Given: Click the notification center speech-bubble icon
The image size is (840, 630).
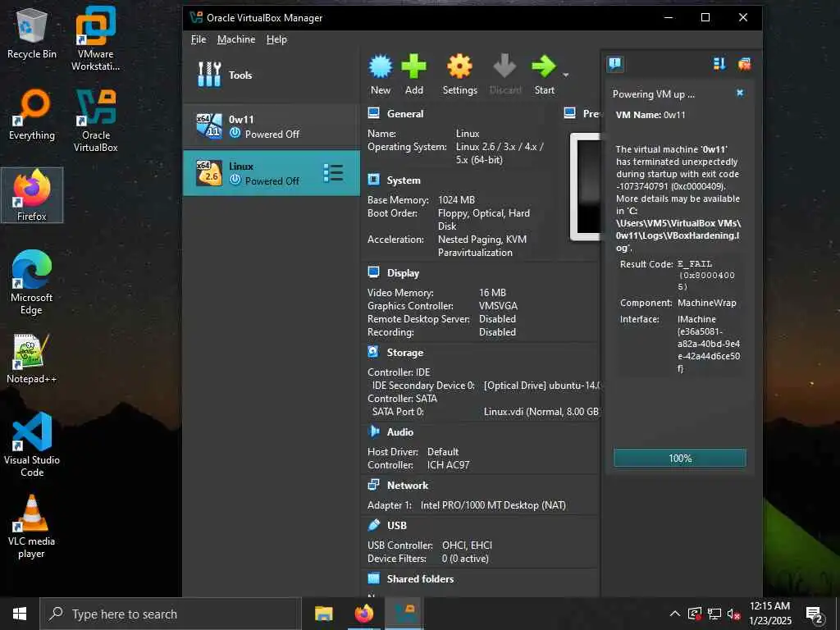Looking at the screenshot, I should click(x=615, y=64).
